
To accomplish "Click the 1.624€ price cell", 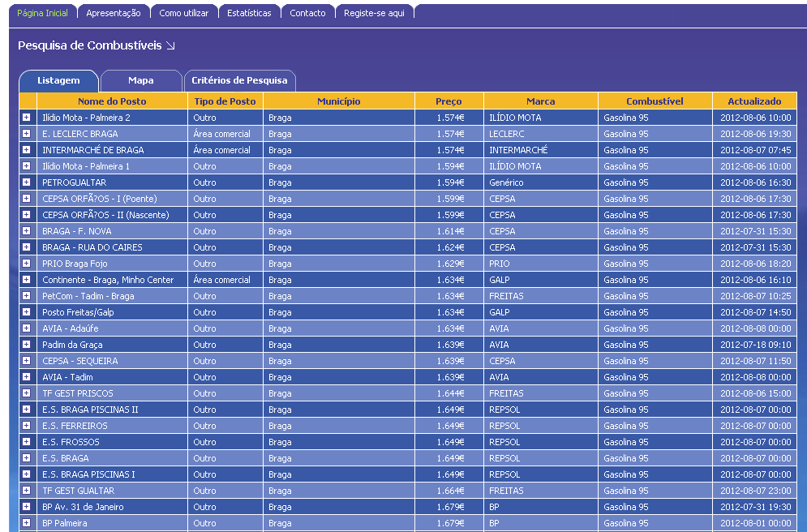I will (450, 247).
